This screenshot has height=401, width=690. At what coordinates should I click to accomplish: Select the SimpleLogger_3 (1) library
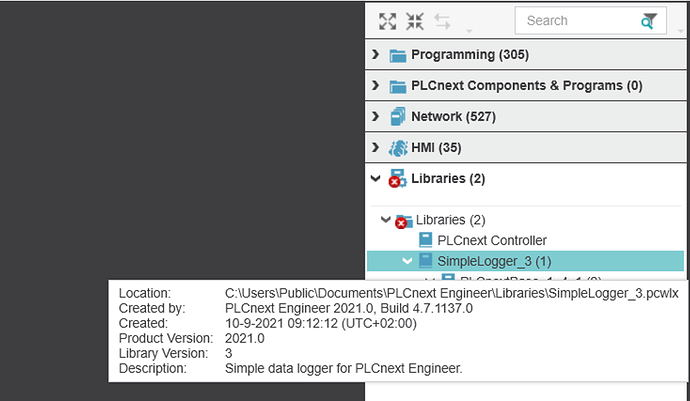[494, 261]
